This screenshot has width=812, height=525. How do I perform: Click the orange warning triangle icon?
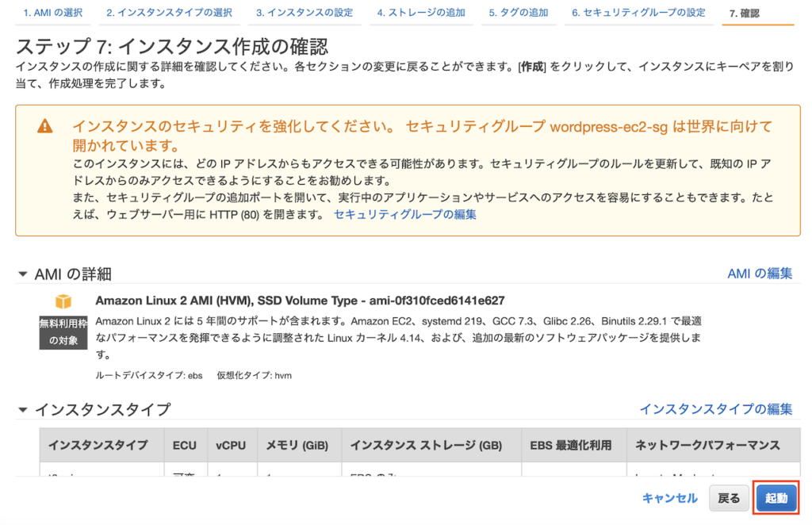[x=45, y=126]
